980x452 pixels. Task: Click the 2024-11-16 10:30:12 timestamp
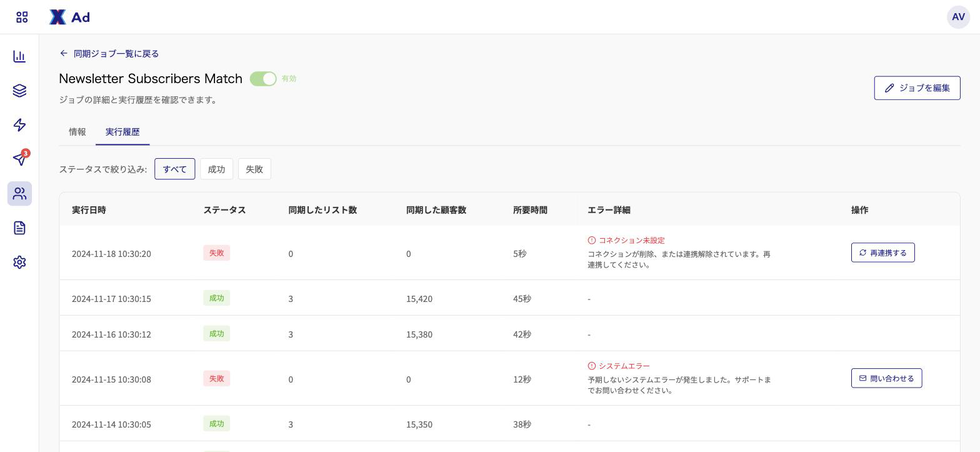point(111,334)
